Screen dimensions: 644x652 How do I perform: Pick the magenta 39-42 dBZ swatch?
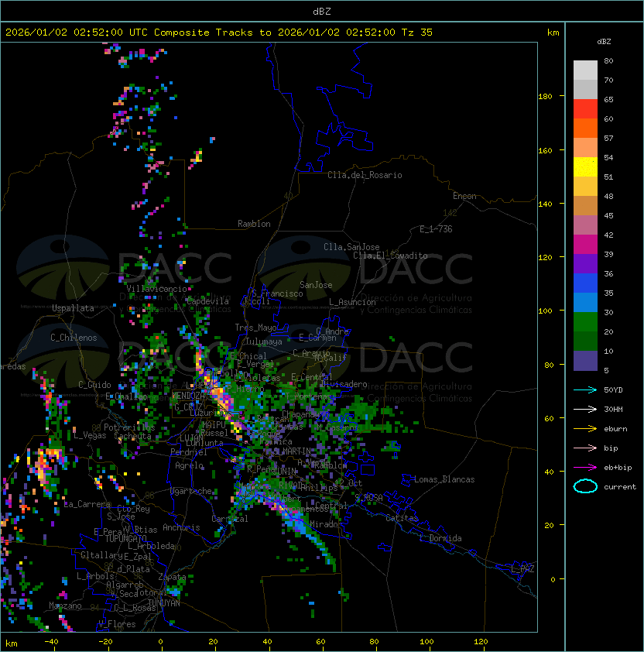(585, 245)
